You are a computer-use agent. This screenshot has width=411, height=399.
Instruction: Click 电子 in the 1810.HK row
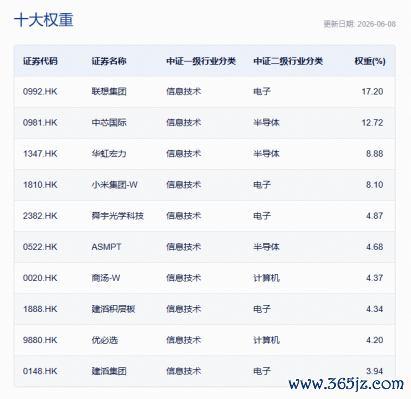(262, 185)
